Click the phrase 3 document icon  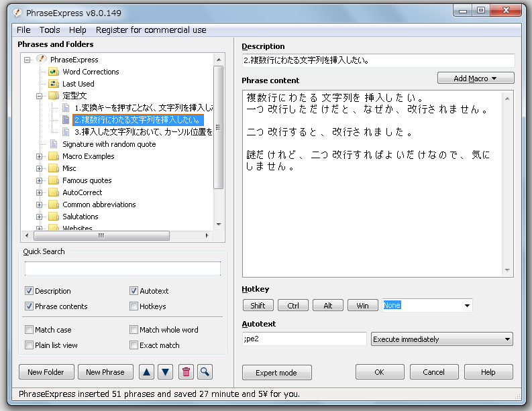pos(66,131)
